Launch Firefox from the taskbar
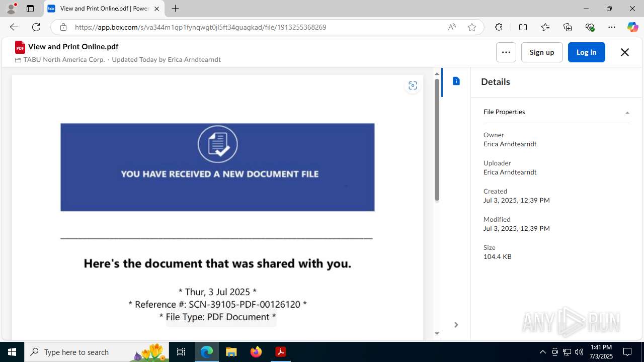This screenshot has width=644, height=362. pyautogui.click(x=256, y=352)
